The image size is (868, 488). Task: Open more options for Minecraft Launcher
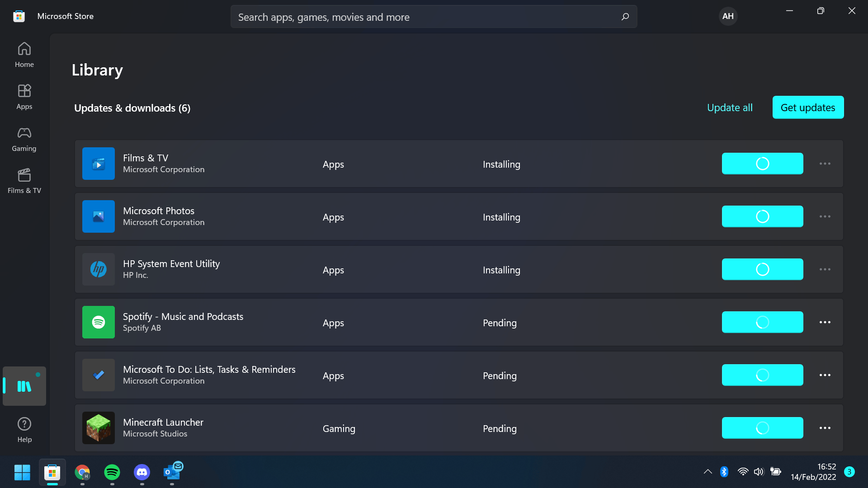click(825, 428)
